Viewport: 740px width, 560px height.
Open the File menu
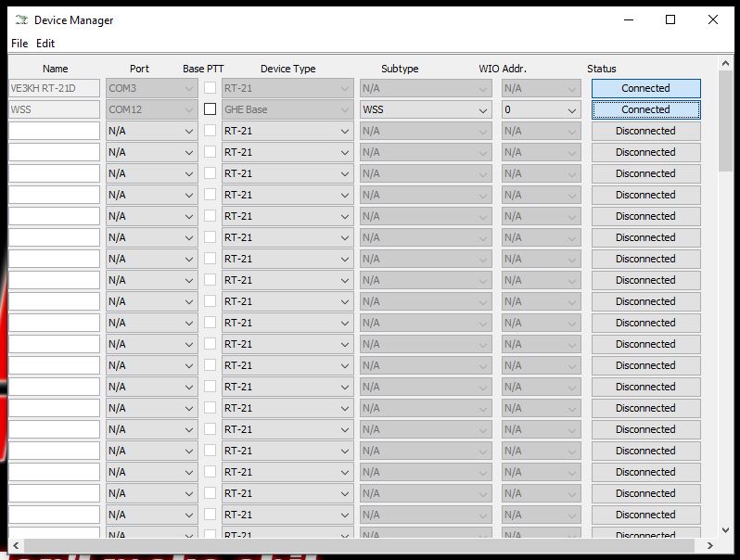[x=19, y=44]
